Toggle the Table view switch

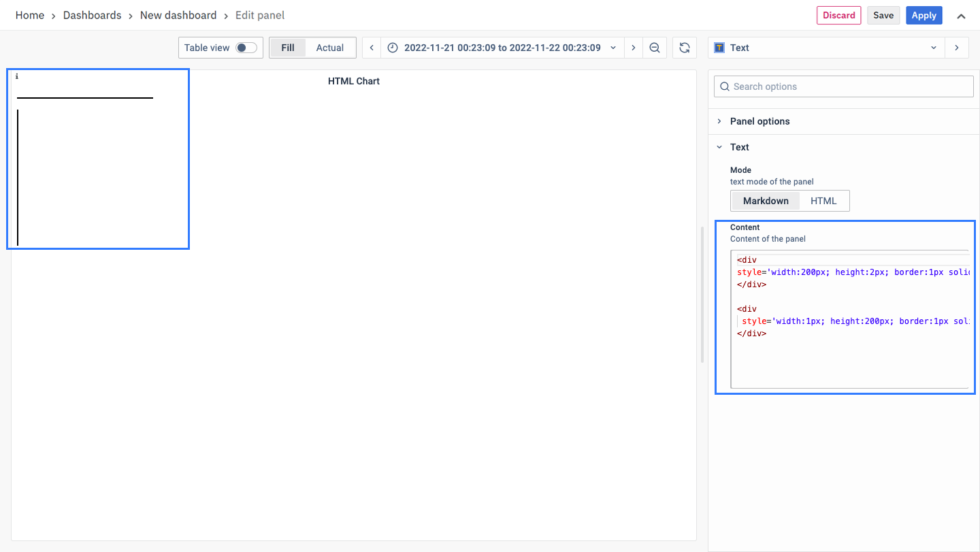pos(246,48)
